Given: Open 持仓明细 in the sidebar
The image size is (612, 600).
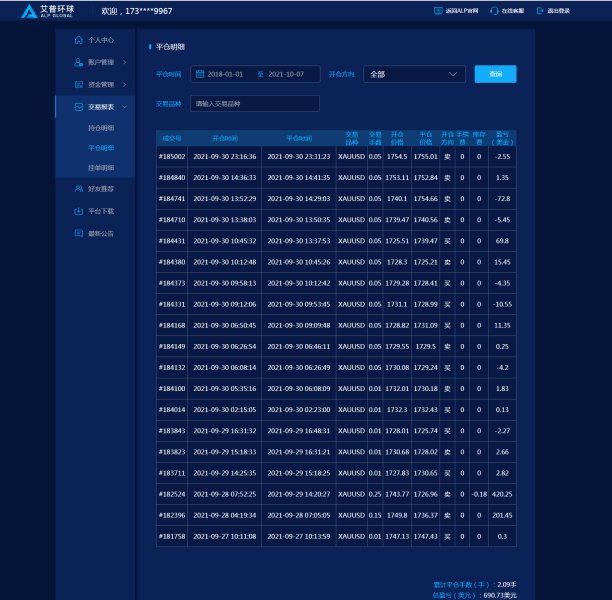Looking at the screenshot, I should coord(101,128).
